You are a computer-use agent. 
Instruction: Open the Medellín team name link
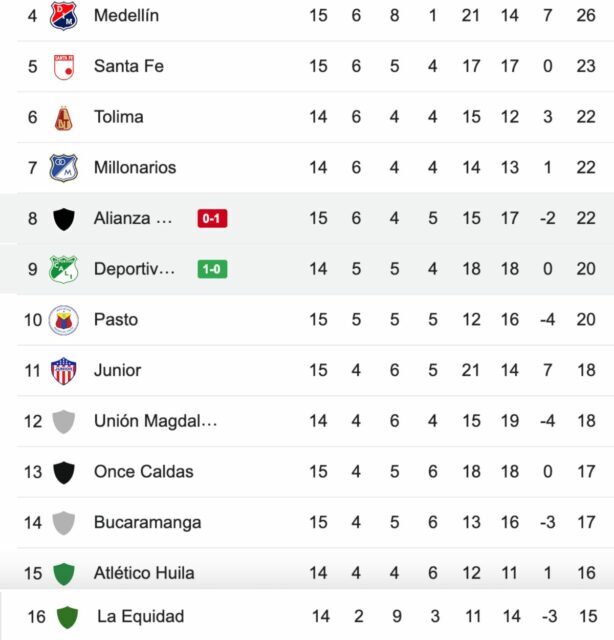pos(126,15)
